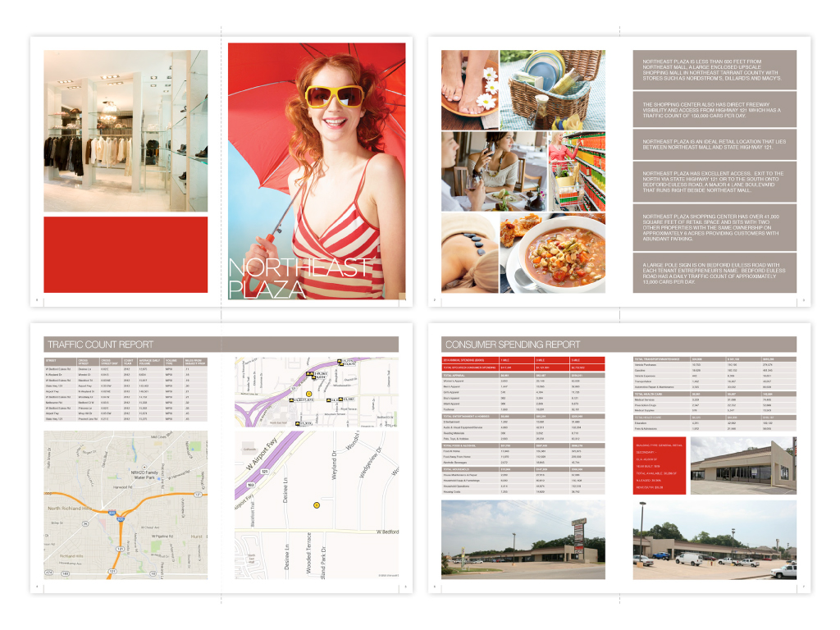This screenshot has height=630, width=840.
Task: Click the TRAFFIC COUNT REPORT heading
Action: point(101,345)
